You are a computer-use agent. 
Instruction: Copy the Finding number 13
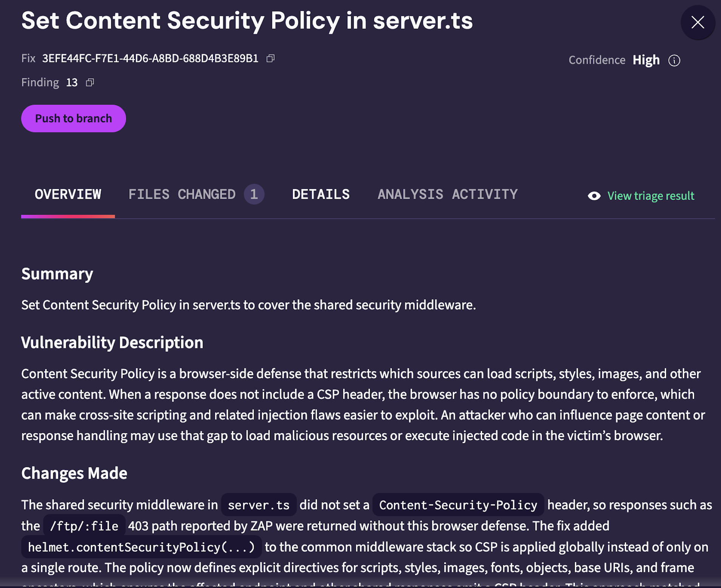(x=90, y=82)
